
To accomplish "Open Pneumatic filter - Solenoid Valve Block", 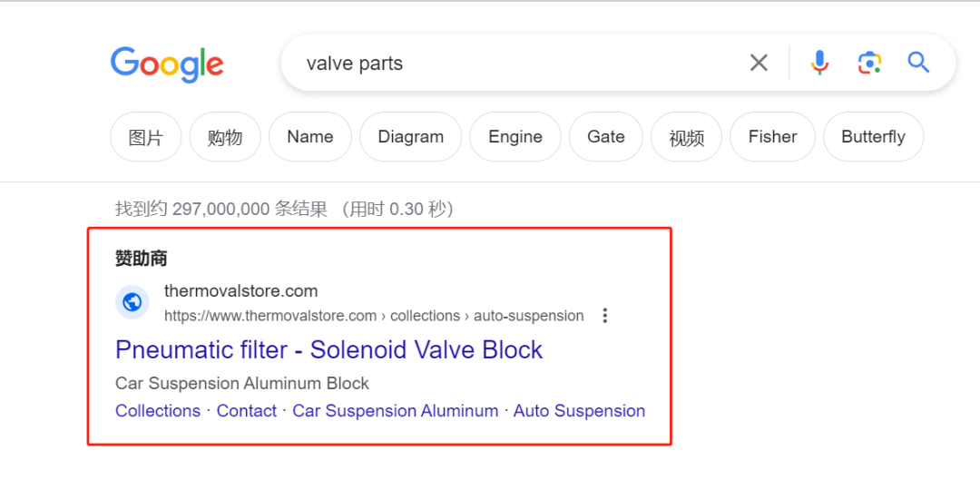I will click(x=328, y=350).
